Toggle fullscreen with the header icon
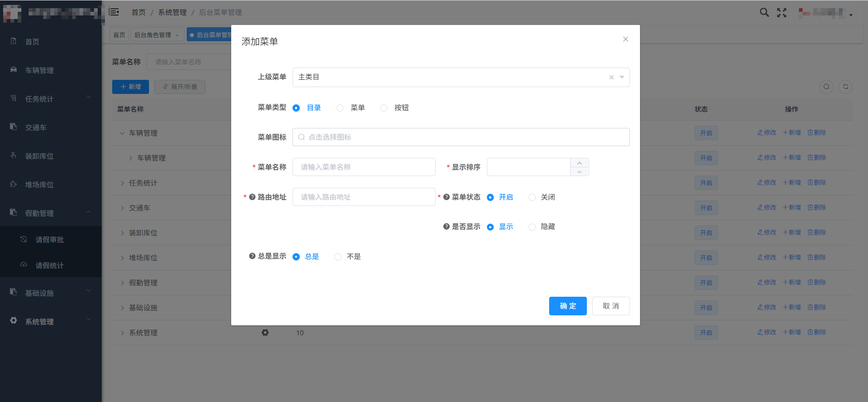The image size is (868, 402). tap(782, 13)
